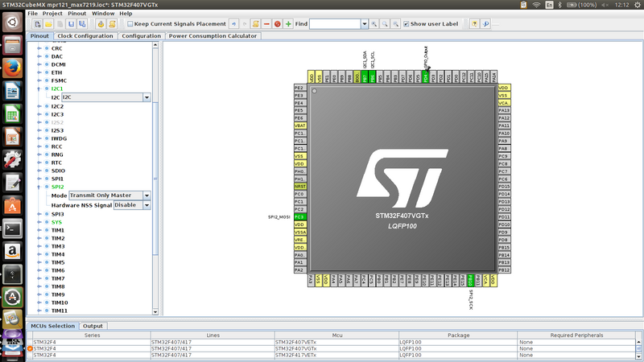Image resolution: width=644 pixels, height=362 pixels.
Task: Click the yellow Help icon in toolbar
Action: [x=474, y=24]
